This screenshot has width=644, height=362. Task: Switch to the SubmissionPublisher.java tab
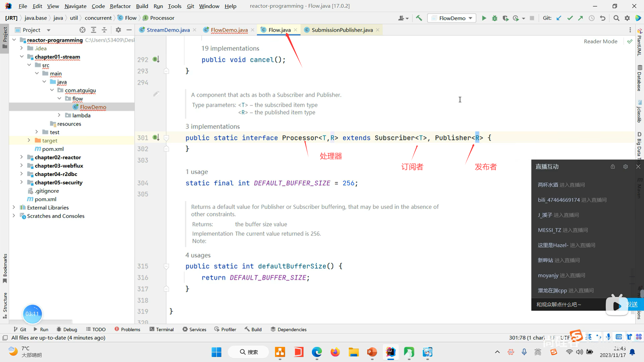[342, 30]
